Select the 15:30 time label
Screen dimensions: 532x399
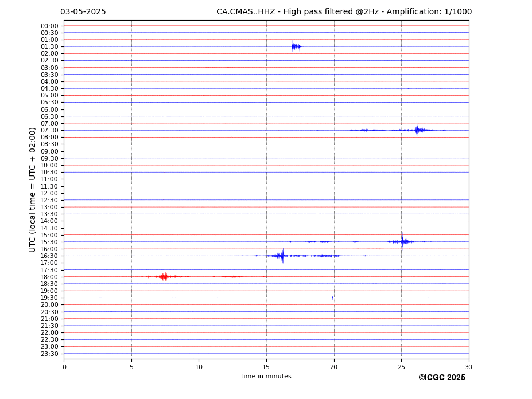point(49,242)
